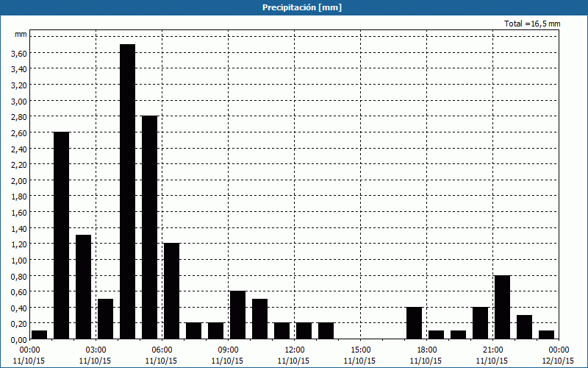The width and height of the screenshot is (588, 368).
Task: Click the 15:00 x-axis time label
Action: pos(360,350)
